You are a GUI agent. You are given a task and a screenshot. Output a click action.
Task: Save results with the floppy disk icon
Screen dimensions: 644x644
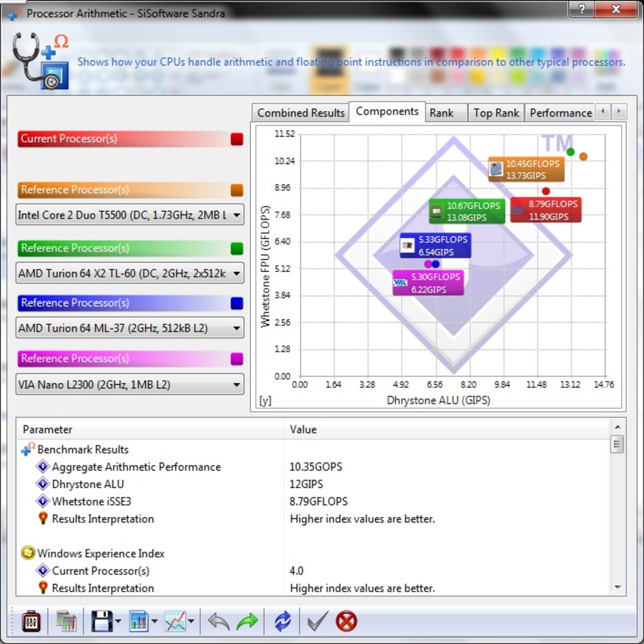point(101,621)
